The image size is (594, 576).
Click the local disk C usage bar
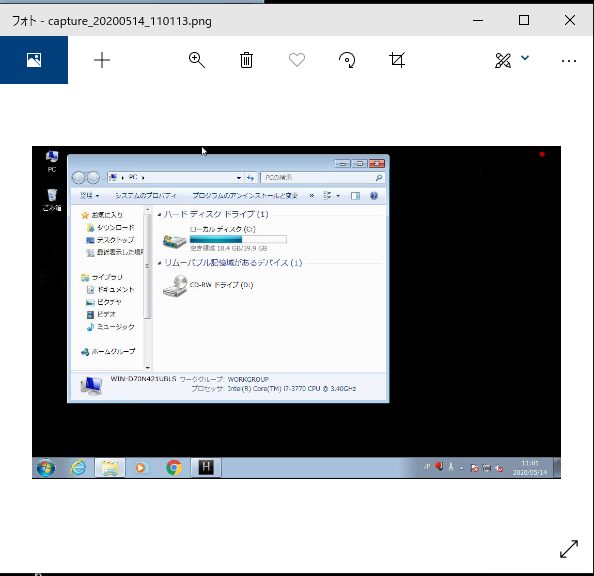point(238,239)
